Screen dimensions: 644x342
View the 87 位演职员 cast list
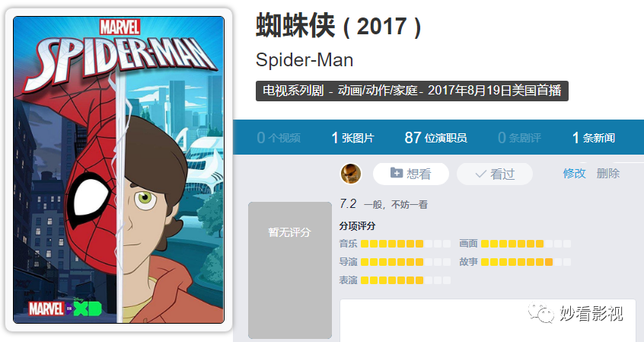(435, 138)
